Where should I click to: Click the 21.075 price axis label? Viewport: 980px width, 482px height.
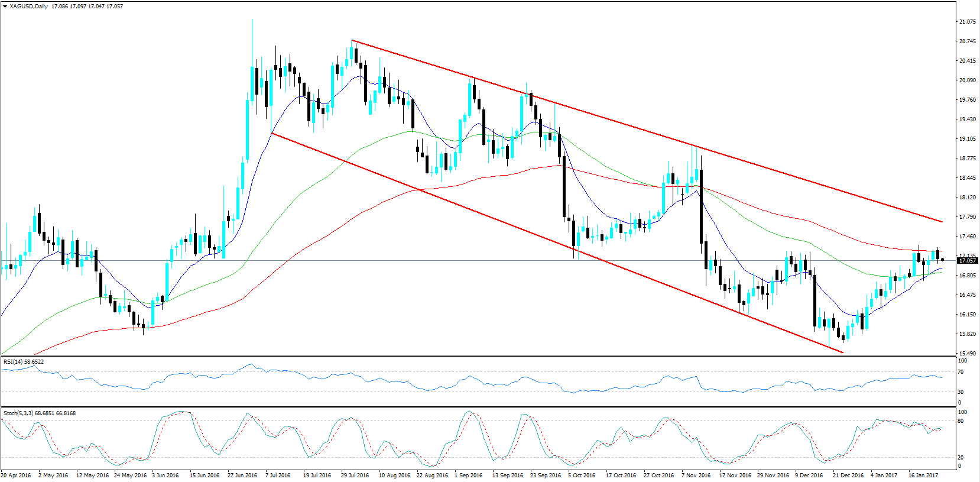[x=967, y=22]
